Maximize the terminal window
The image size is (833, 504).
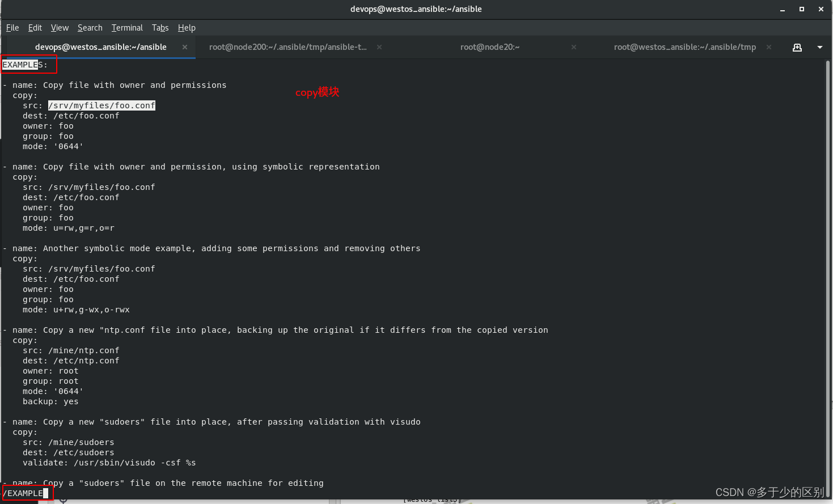coord(802,9)
